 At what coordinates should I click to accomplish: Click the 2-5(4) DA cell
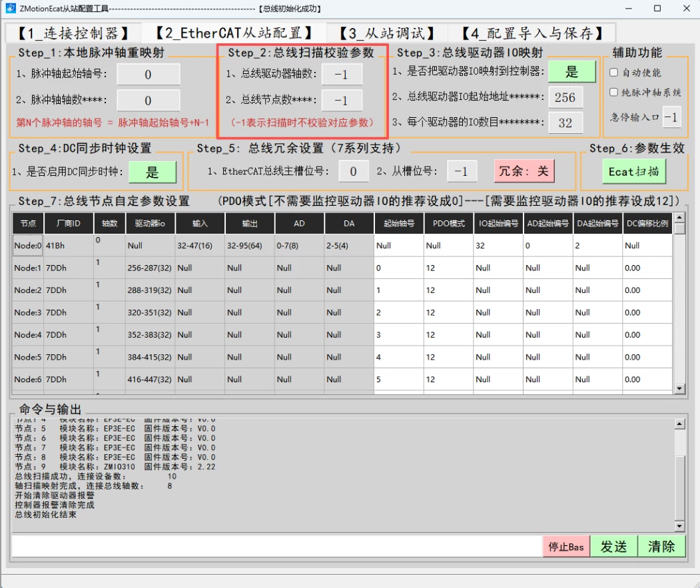349,246
